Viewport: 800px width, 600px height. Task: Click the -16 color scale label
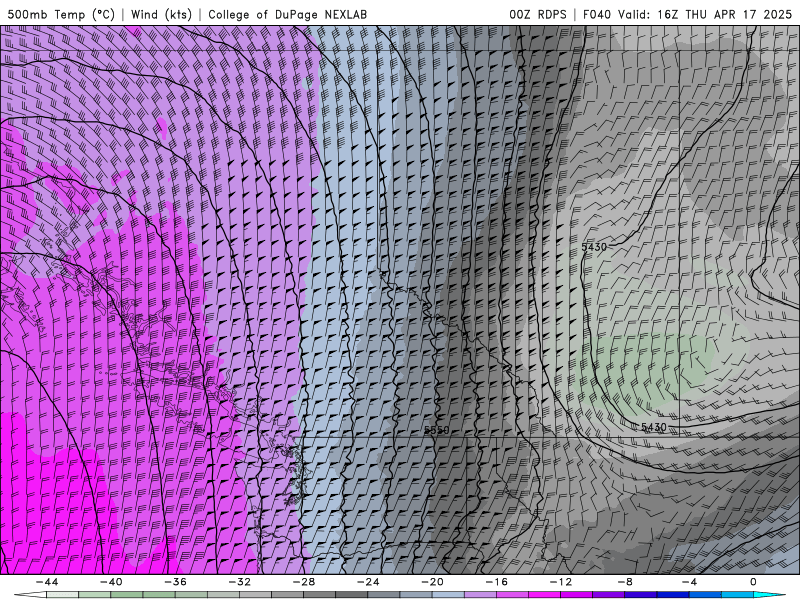496,582
